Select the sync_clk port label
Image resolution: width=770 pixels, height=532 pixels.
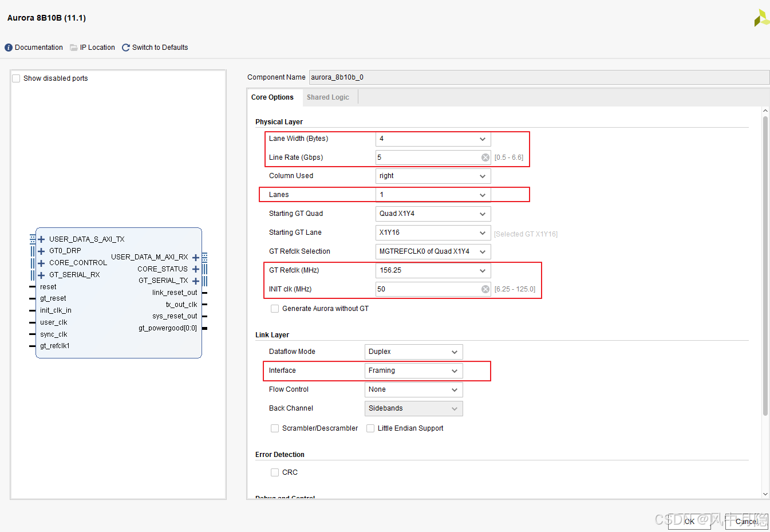[54, 334]
